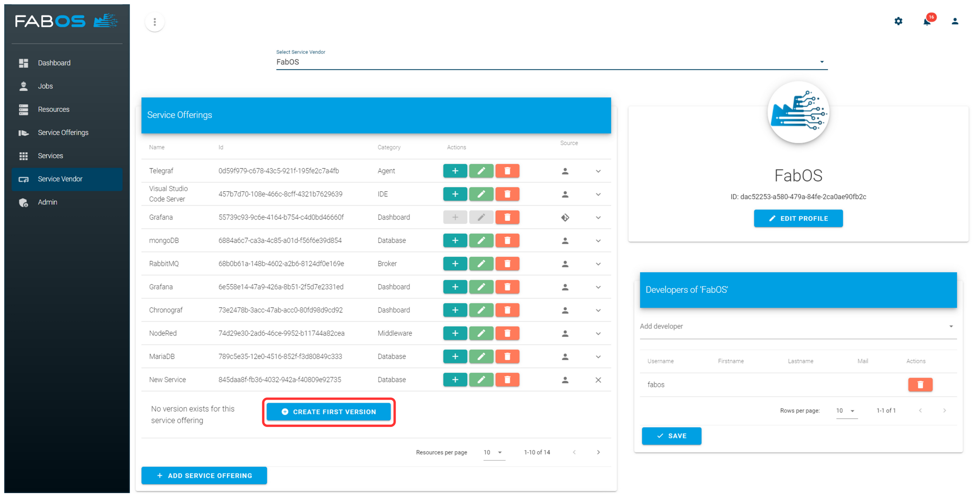The height and width of the screenshot is (498, 980).
Task: Add a new version for the Telegraf offering
Action: 455,171
